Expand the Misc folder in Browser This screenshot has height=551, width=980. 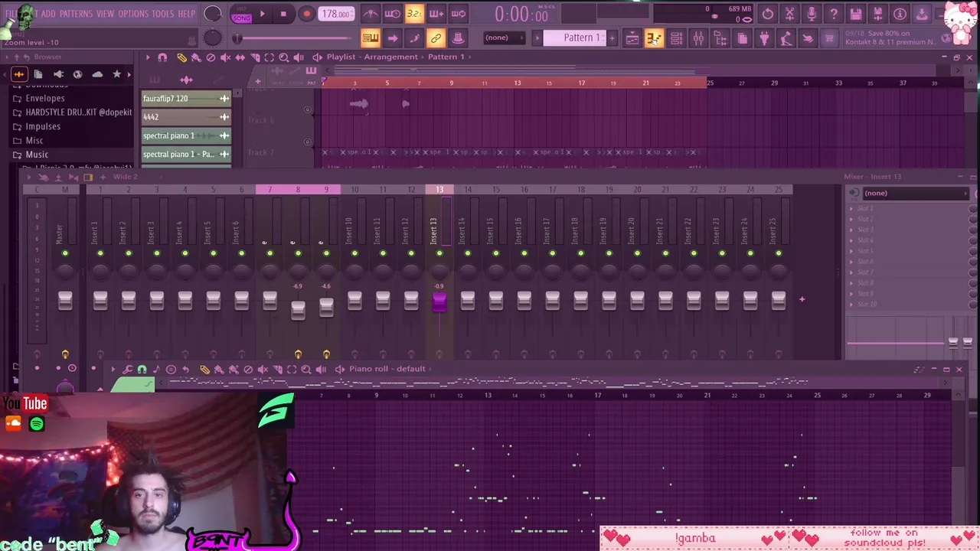click(x=34, y=141)
